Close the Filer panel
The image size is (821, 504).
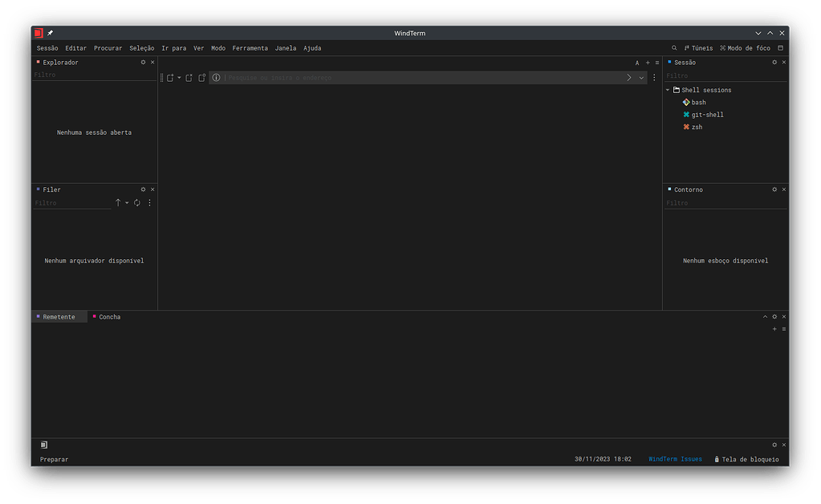coord(152,189)
